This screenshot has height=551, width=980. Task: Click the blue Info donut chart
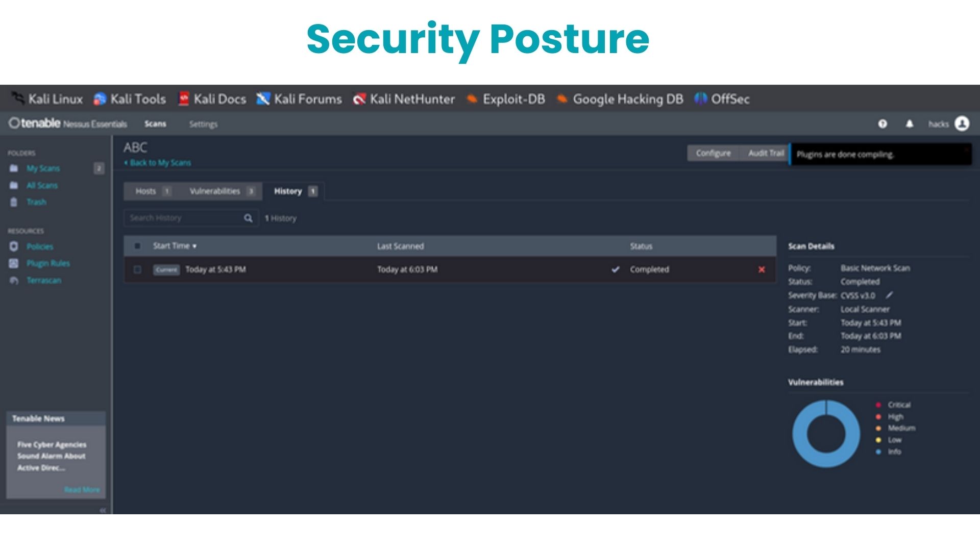799,434
